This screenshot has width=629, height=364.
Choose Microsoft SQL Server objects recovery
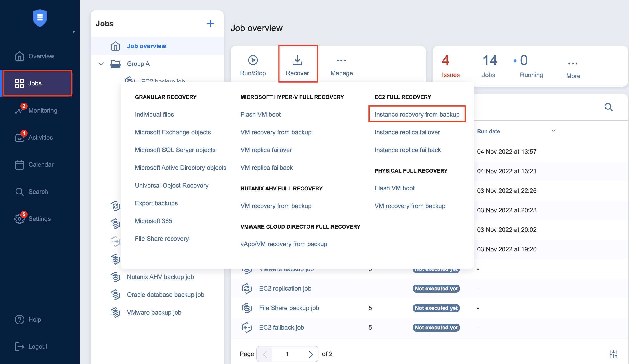(x=175, y=150)
